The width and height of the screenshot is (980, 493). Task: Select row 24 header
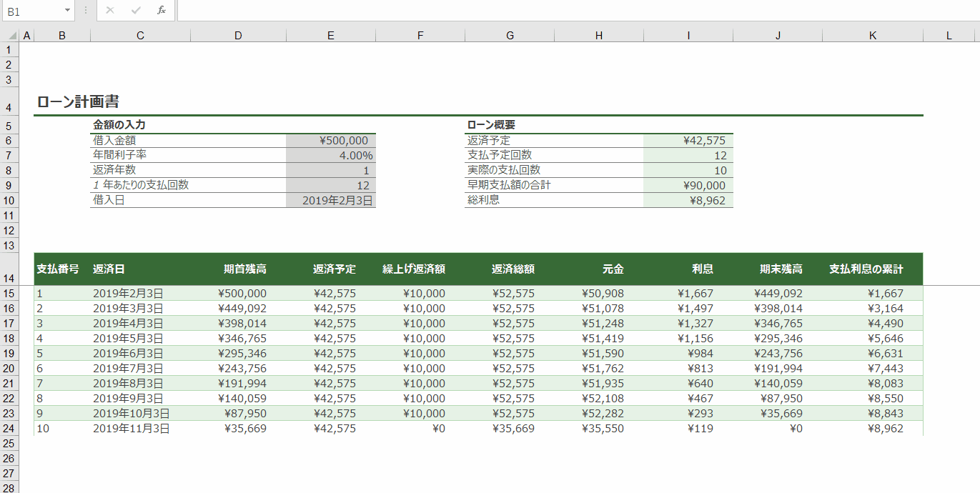[x=9, y=429]
